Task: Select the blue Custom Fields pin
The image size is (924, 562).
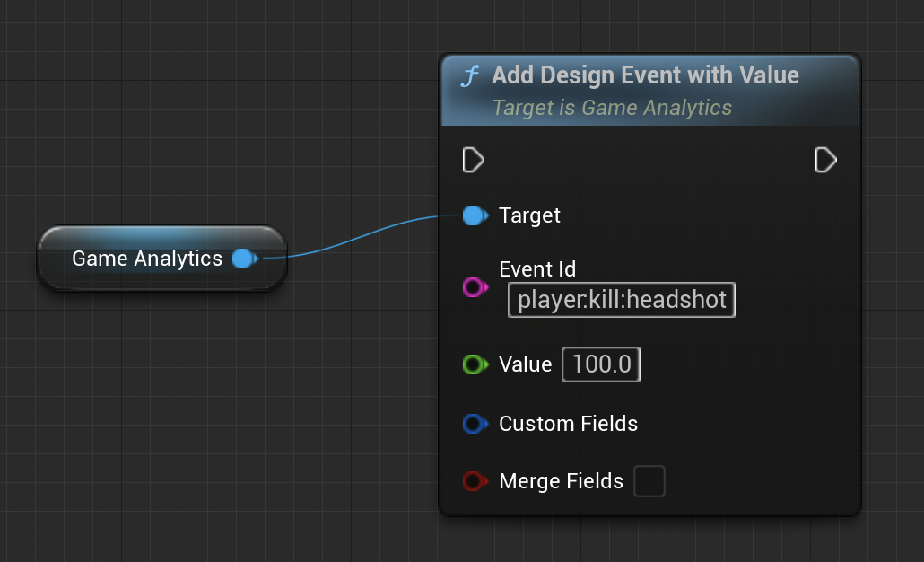Action: (x=474, y=424)
